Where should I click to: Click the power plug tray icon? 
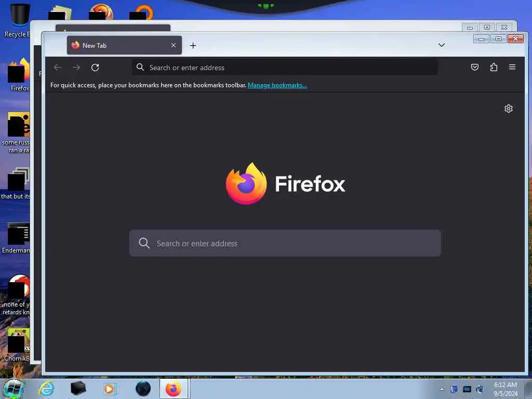480,389
